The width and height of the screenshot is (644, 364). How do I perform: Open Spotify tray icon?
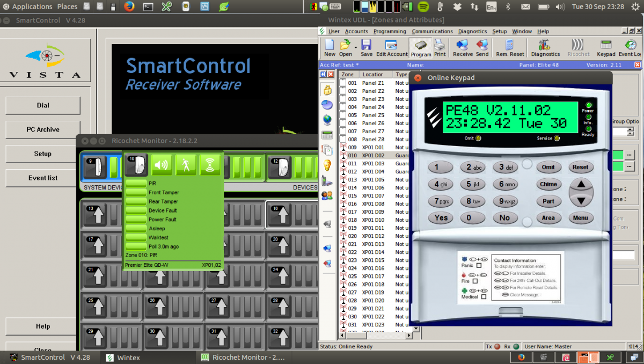(x=423, y=6)
